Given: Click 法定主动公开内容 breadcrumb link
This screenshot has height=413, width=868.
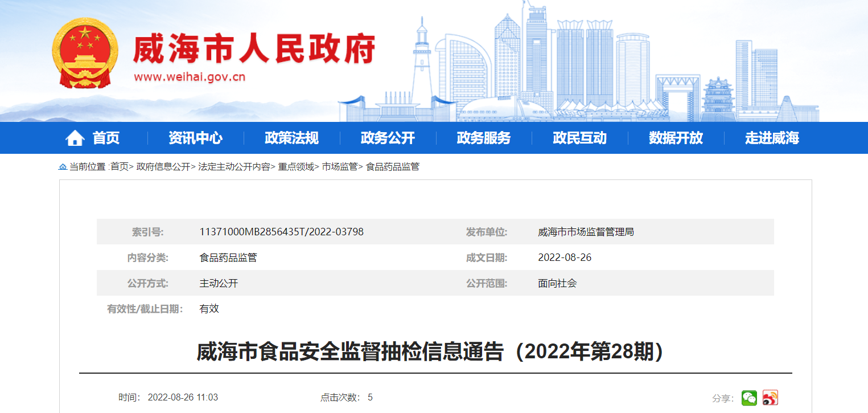Looking at the screenshot, I should tap(234, 167).
